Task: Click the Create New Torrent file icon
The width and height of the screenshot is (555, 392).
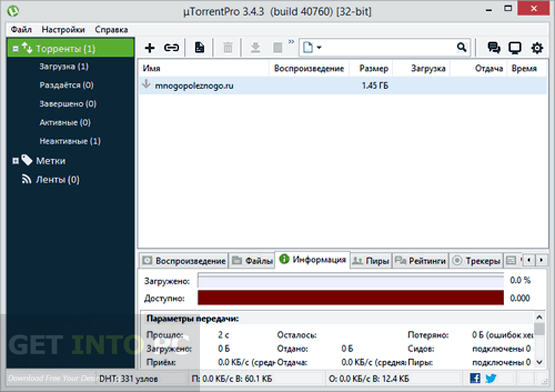Action: pos(200,47)
